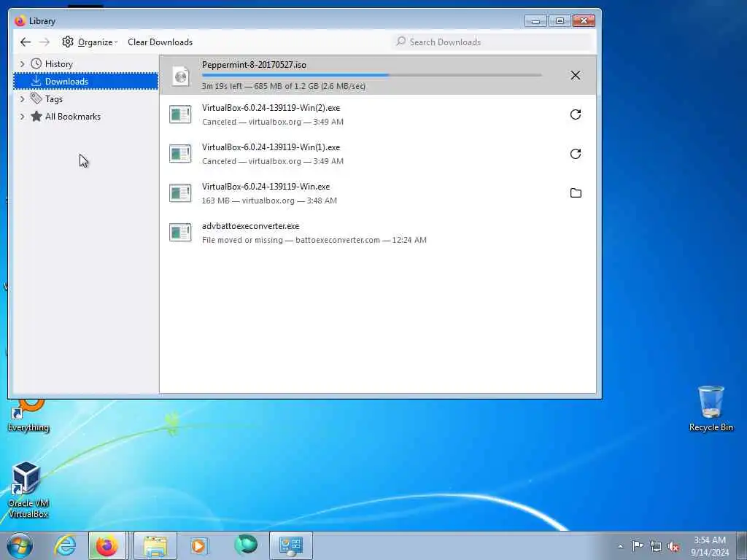The image size is (747, 560).
Task: Click into the Search Downloads field
Action: (x=492, y=42)
